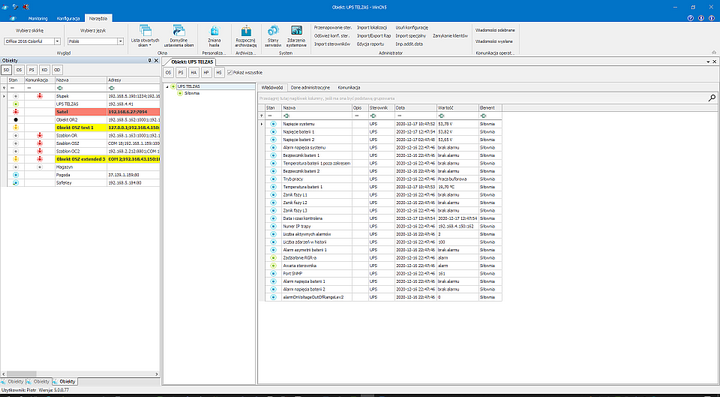Click Obiekt OR2 black state dot
Screen dimensions: 720x397
[16, 120]
